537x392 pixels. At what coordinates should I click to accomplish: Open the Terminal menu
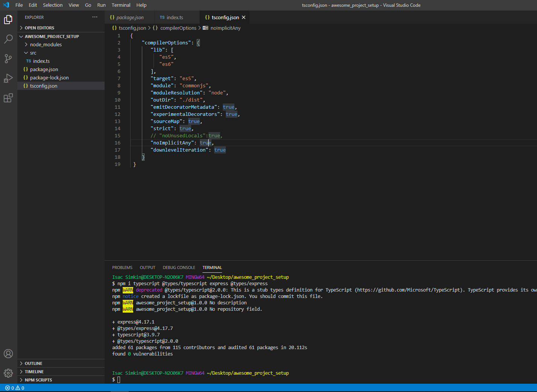(x=121, y=5)
